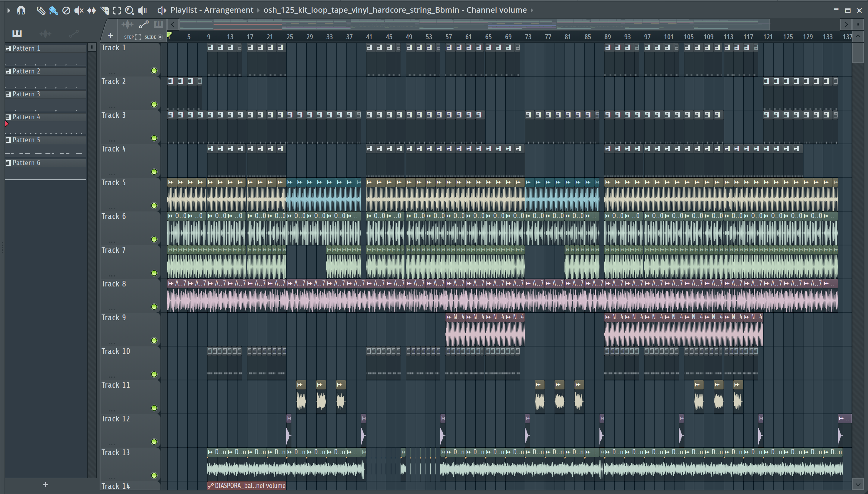Mute Track 11 with its green LED
This screenshot has height=494, width=868.
pos(154,408)
